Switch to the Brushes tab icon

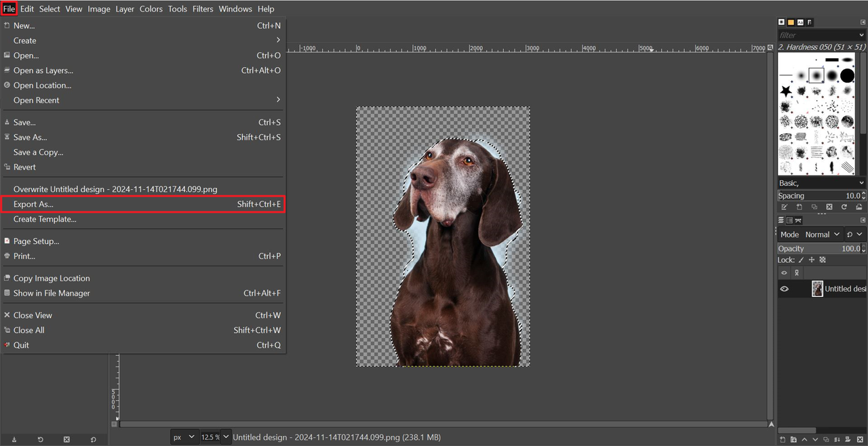coord(781,22)
